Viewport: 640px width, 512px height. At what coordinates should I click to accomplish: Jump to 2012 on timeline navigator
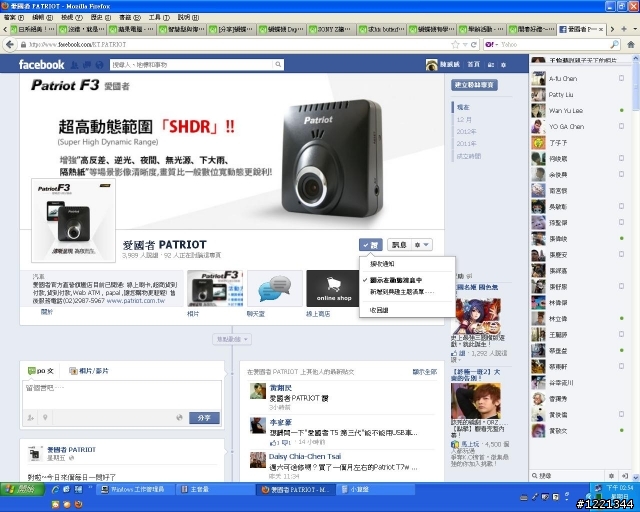(466, 131)
